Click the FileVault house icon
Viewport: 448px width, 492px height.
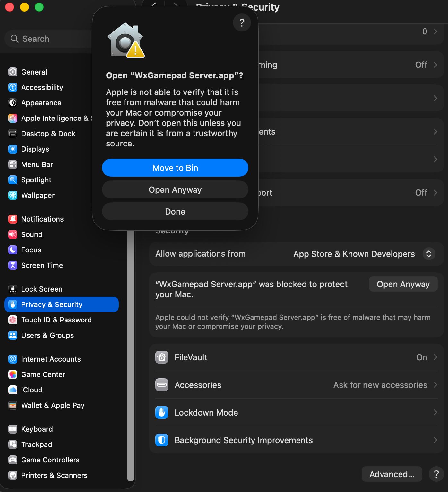coord(162,357)
